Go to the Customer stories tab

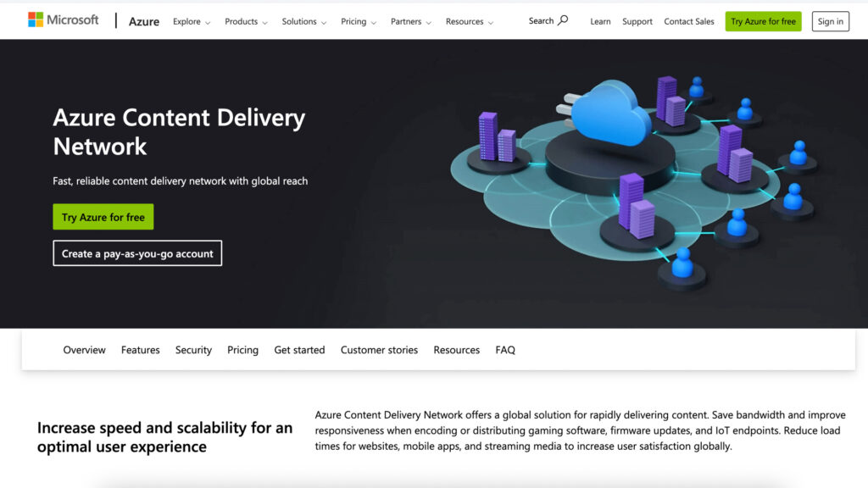379,350
